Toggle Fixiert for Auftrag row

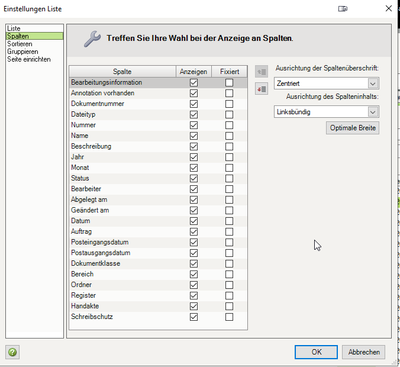[229, 232]
